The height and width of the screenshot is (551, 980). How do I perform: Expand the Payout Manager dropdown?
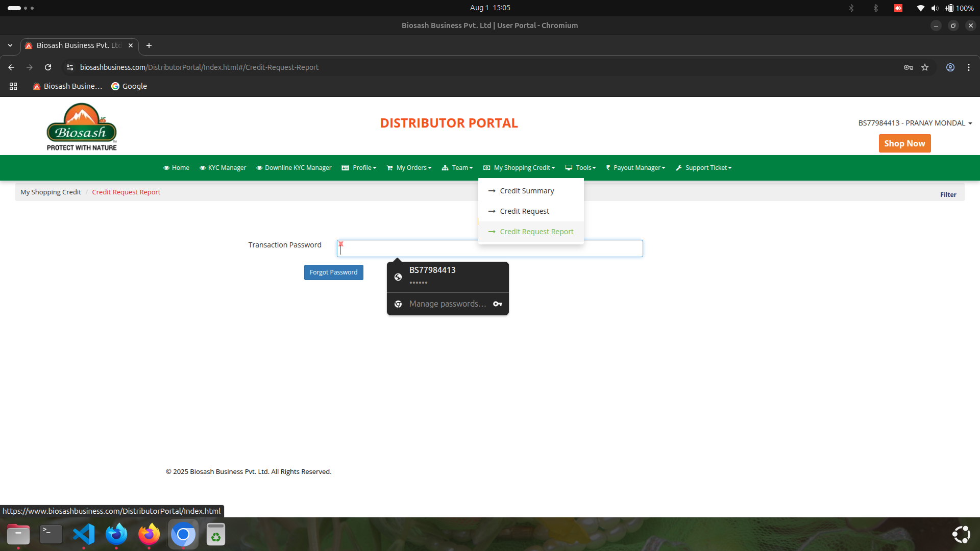pyautogui.click(x=636, y=168)
